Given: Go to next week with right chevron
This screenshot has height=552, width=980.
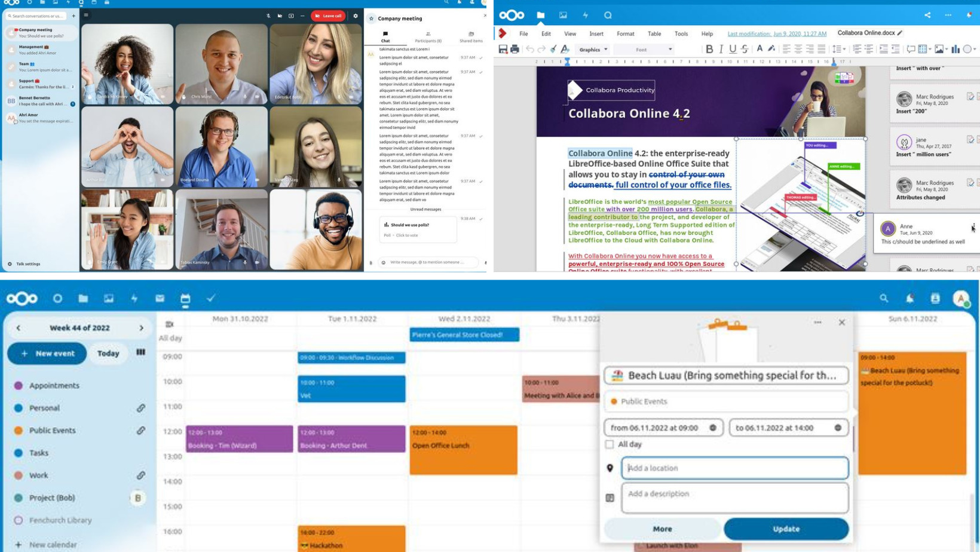Looking at the screenshot, I should coord(141,328).
